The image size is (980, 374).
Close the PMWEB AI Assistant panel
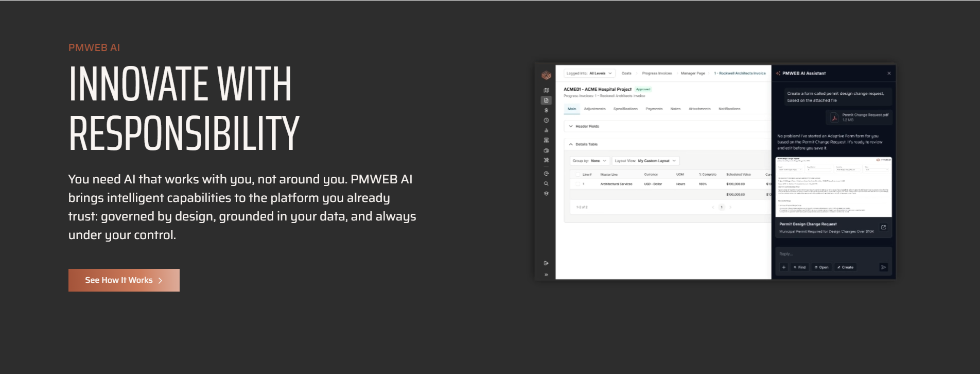pos(889,73)
